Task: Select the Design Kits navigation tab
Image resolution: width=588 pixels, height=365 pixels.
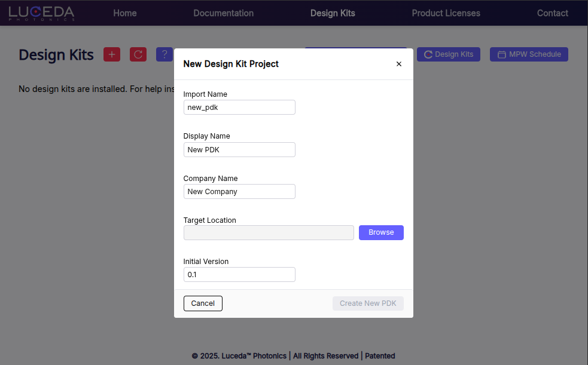Action: click(333, 12)
